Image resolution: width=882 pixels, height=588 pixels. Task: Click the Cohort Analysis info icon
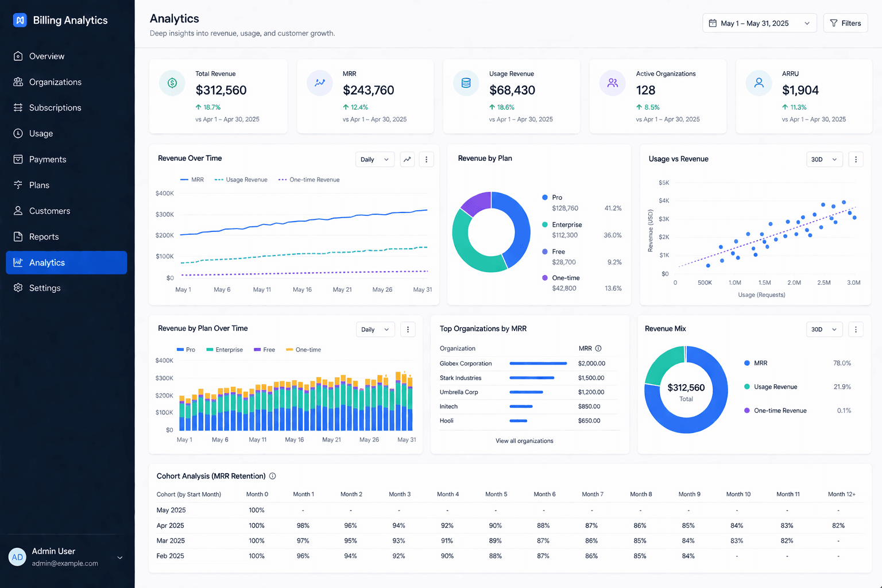point(273,476)
